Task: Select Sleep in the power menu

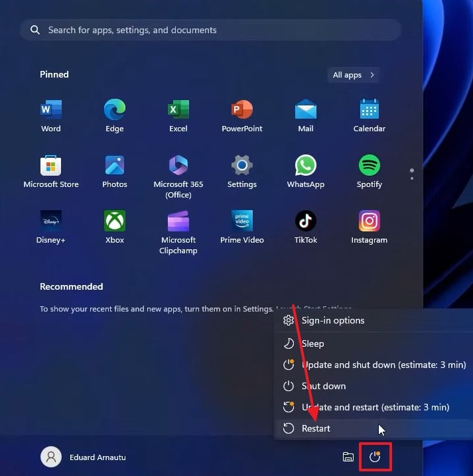Action: 373,343
